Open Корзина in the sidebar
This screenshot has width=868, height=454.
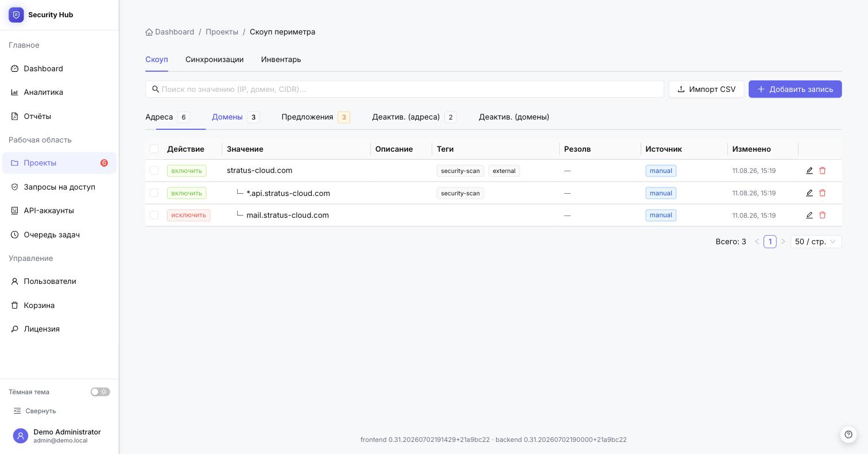pyautogui.click(x=59, y=305)
